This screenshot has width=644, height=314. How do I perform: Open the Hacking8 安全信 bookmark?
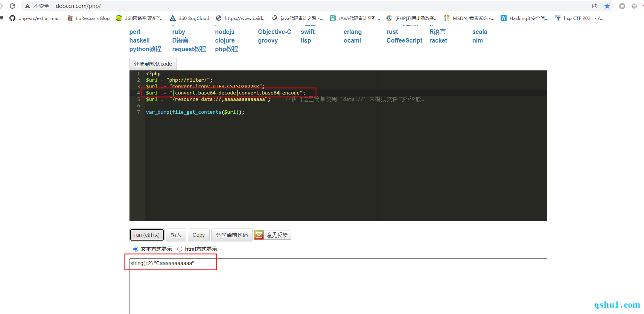click(525, 18)
